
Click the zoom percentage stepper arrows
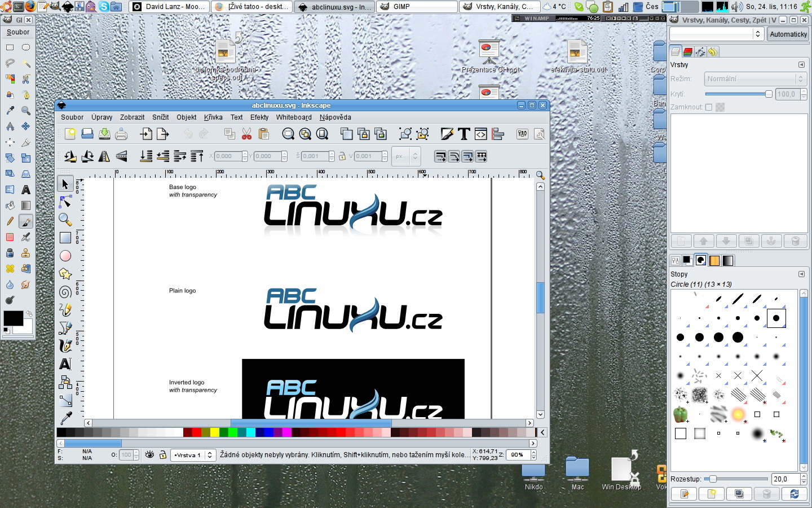coord(533,454)
